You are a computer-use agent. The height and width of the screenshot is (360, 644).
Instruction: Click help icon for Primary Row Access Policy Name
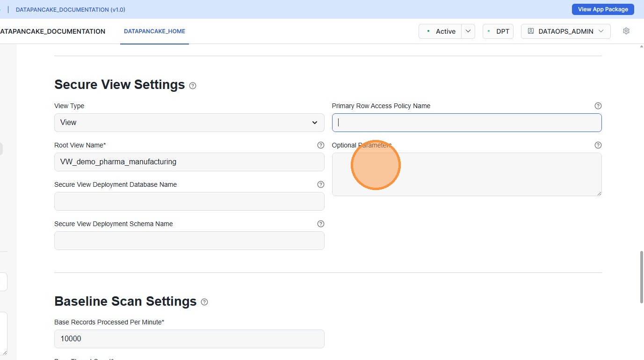[598, 106]
